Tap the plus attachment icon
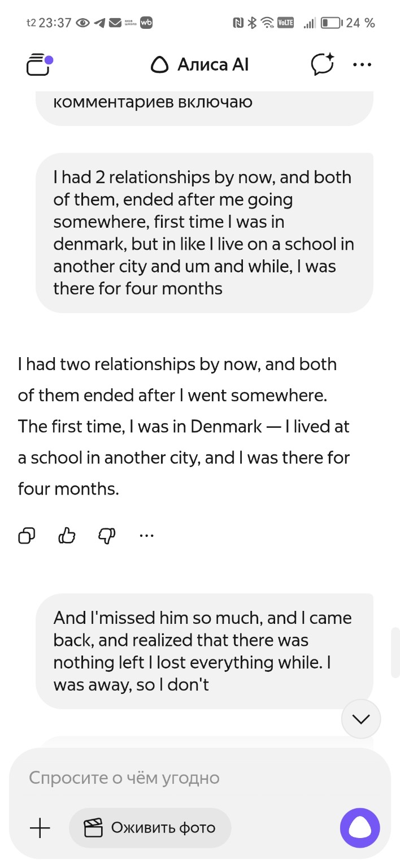400x868 pixels. point(40,828)
